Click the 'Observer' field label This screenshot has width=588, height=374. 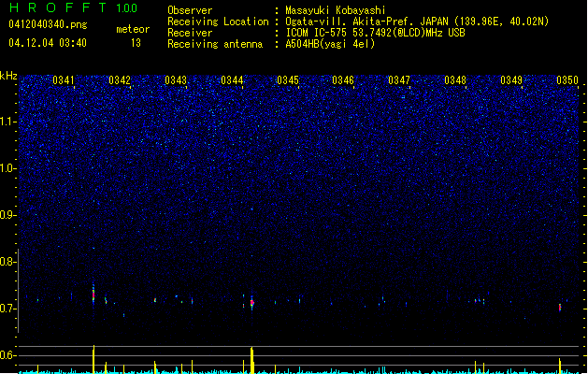click(190, 10)
